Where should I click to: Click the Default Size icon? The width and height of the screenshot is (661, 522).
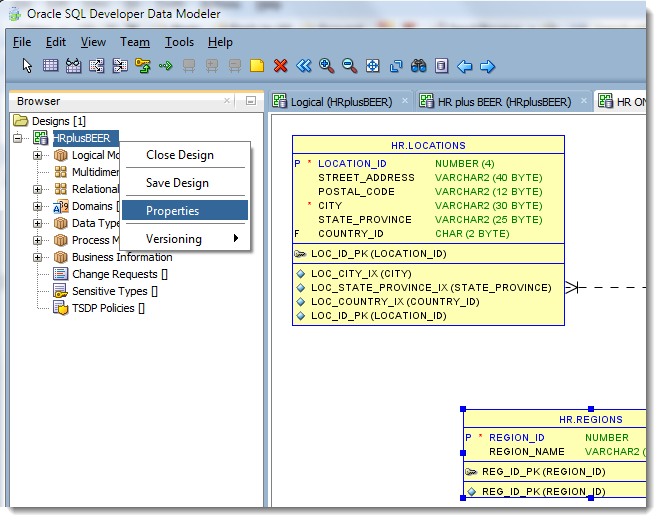click(x=396, y=66)
